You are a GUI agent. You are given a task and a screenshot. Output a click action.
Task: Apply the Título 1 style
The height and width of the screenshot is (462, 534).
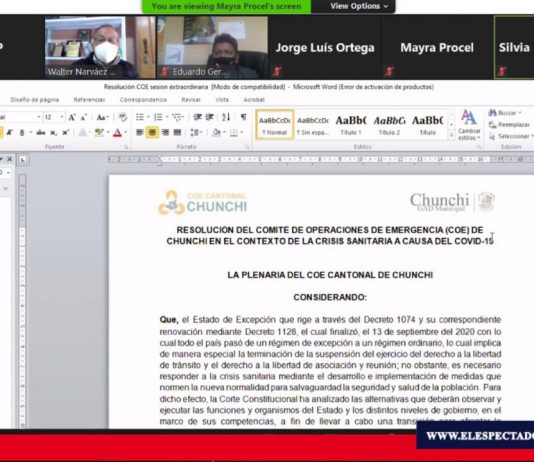(x=351, y=125)
